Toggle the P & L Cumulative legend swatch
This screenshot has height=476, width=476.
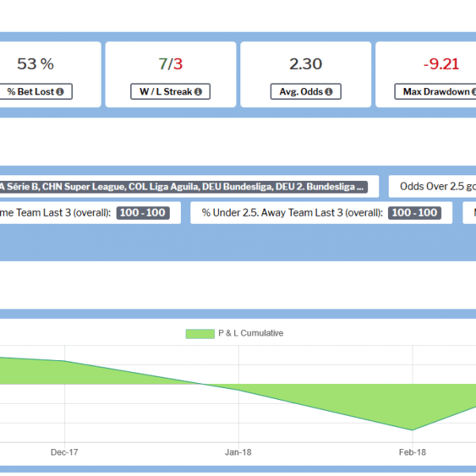[200, 334]
